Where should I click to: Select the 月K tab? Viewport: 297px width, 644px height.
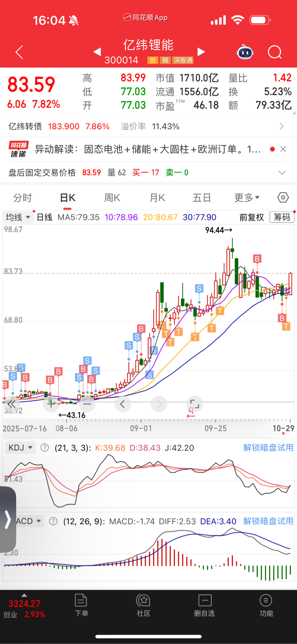[x=157, y=198]
